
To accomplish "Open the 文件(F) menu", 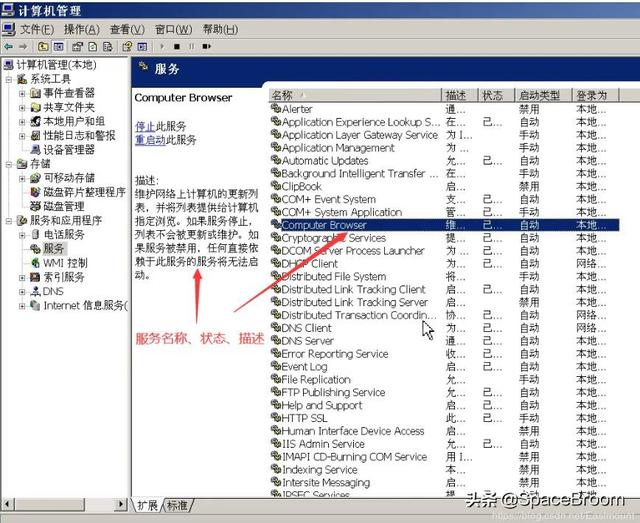I will coord(37,29).
